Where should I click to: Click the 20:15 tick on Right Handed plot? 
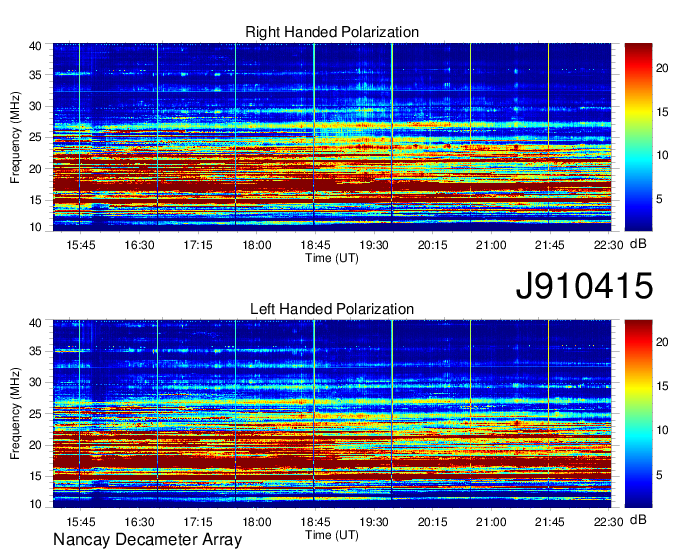click(432, 245)
